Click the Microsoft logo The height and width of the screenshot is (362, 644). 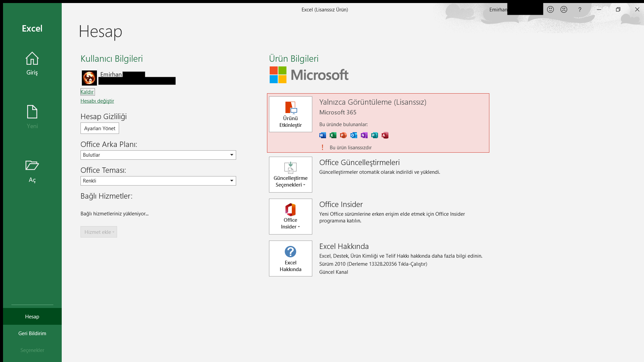pyautogui.click(x=309, y=75)
